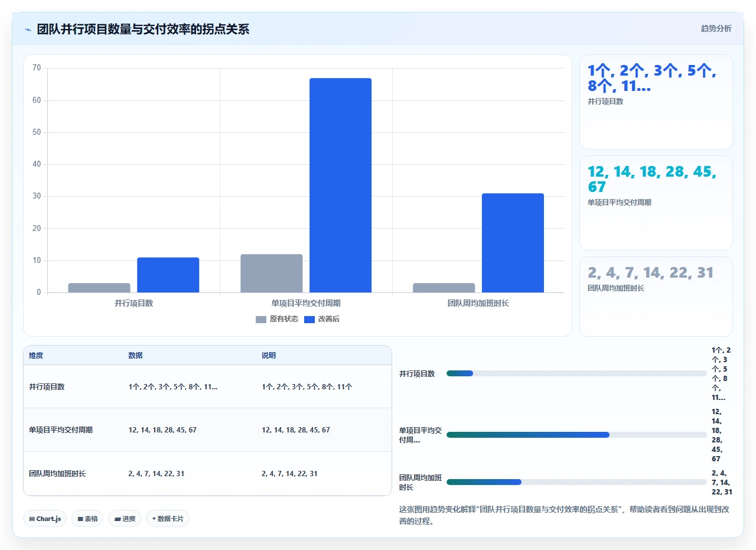Click the 单项目平均交付周期 progress bar

[x=576, y=435]
